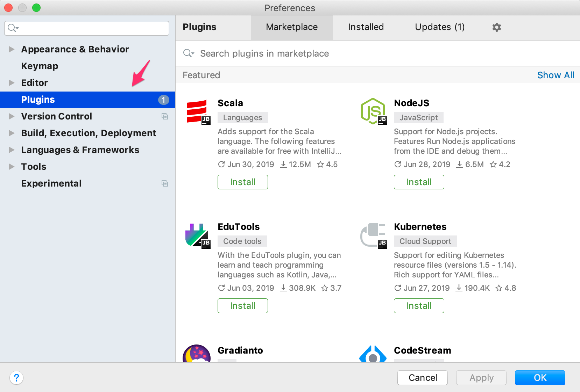Viewport: 580px width, 392px height.
Task: Expand Build, Execution, Deployment section
Action: (12, 133)
